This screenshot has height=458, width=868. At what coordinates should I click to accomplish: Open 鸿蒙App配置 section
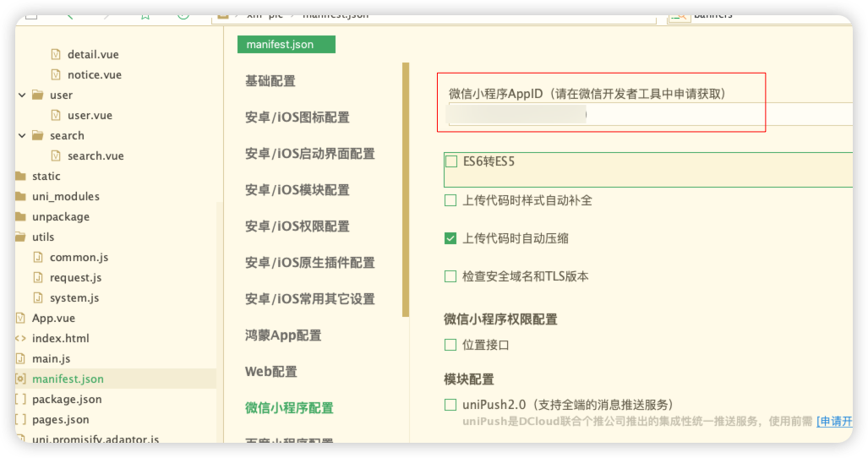pyautogui.click(x=283, y=335)
